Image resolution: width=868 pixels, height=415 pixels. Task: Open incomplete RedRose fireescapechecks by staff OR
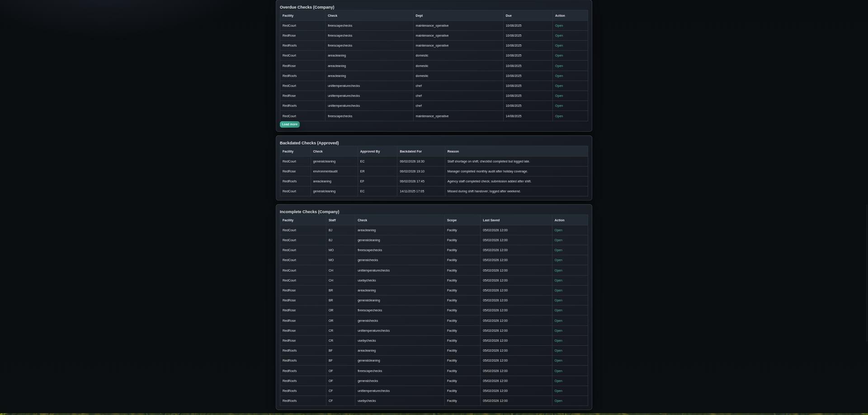point(558,310)
